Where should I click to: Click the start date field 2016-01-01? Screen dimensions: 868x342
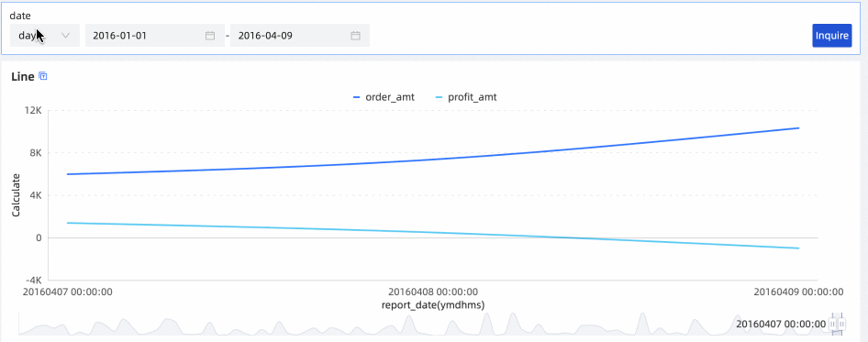(154, 36)
